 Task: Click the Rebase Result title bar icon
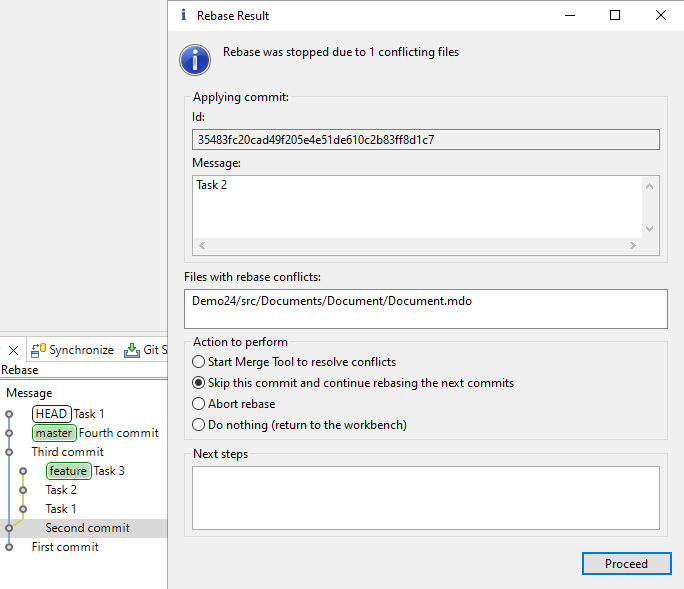click(x=181, y=15)
